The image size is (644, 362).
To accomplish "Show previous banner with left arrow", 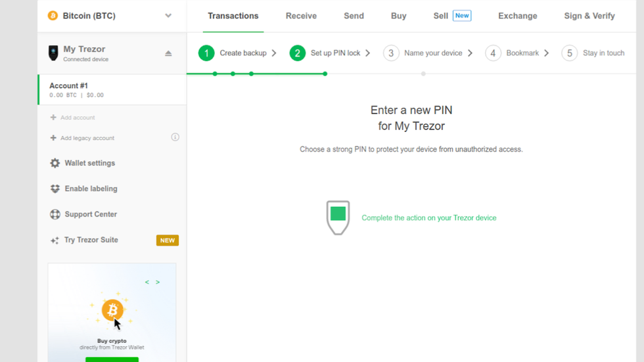I will (x=147, y=283).
